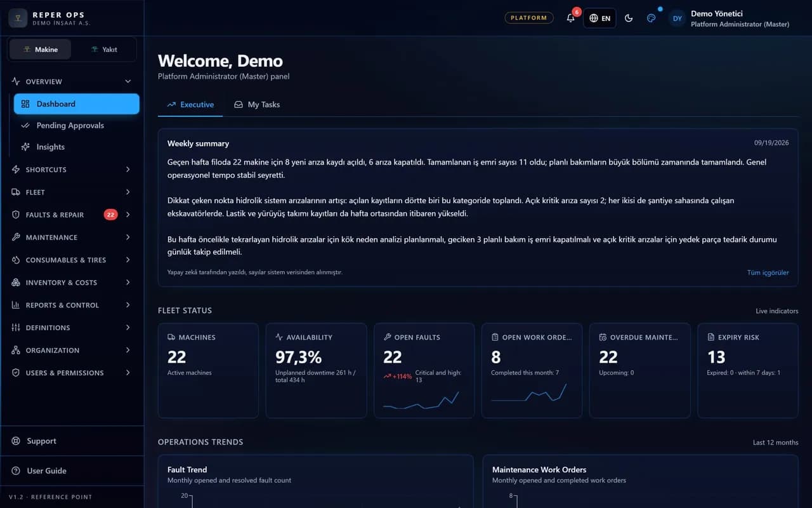
Task: Click the Pending Approvals check icon
Action: point(25,125)
